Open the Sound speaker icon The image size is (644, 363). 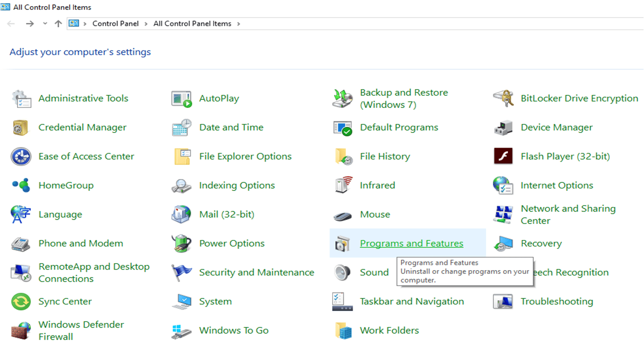(342, 272)
